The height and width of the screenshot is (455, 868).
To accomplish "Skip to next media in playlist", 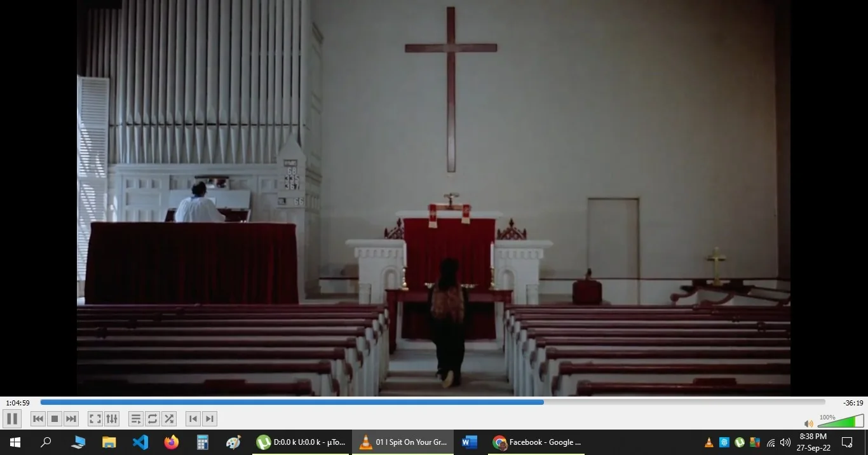I will coord(71,419).
